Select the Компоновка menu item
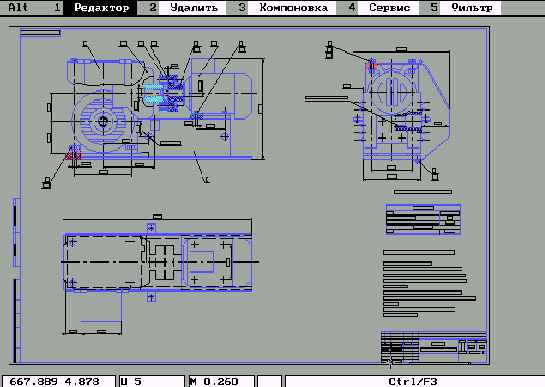This screenshot has width=545, height=387. [x=293, y=7]
